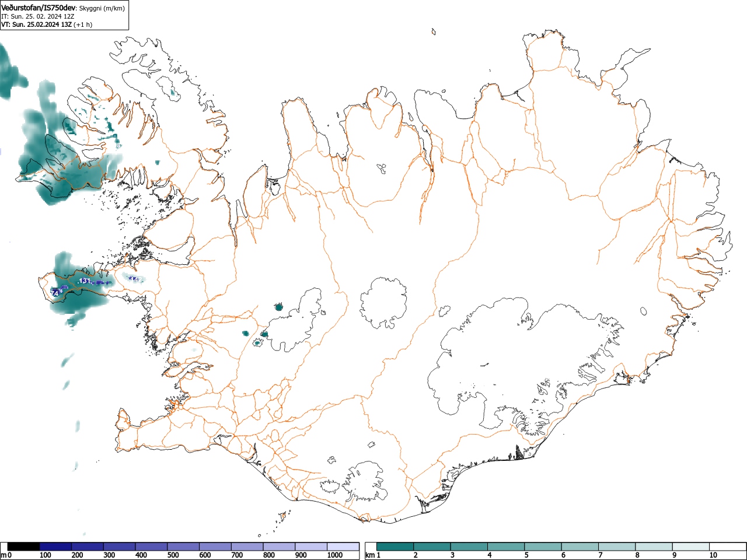747x560 pixels.
Task: Click the 900–1000 m legend swatch
Action: click(x=311, y=547)
